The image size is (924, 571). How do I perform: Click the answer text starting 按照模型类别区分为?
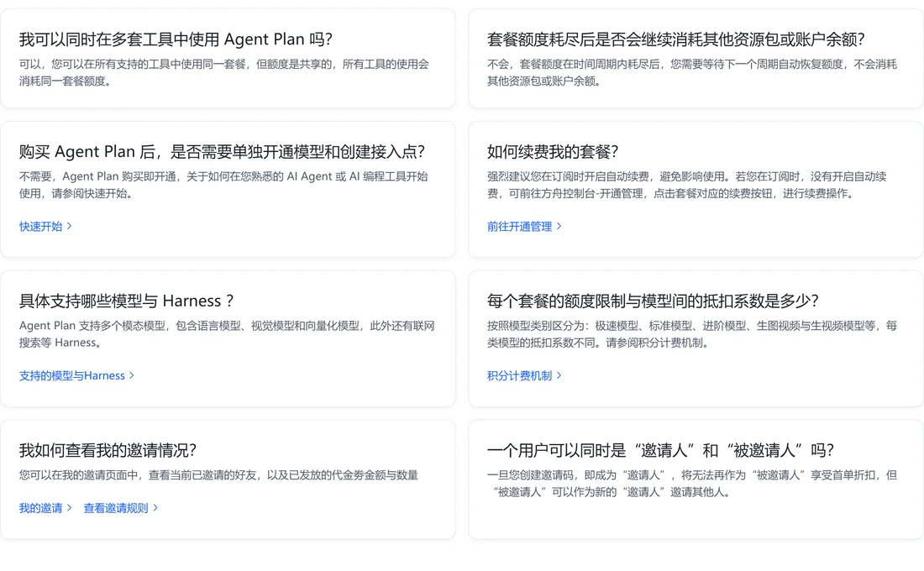point(692,334)
